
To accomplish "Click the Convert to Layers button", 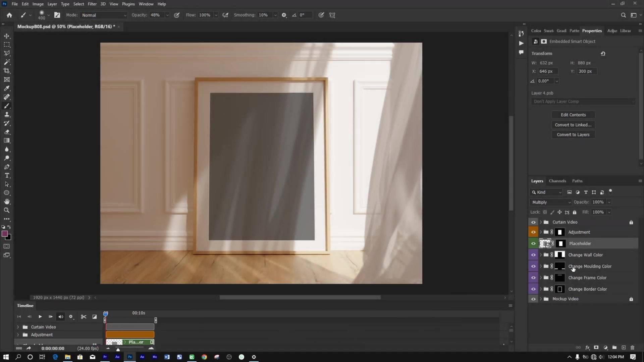I will [x=573, y=134].
